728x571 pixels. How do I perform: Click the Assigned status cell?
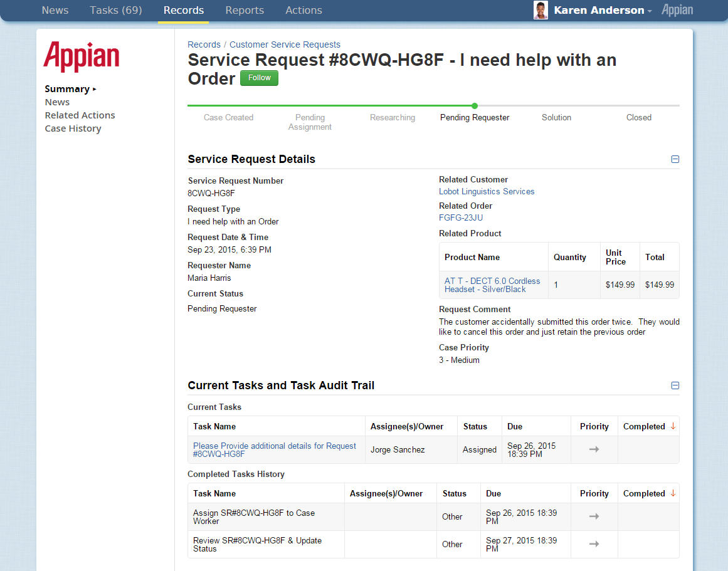479,449
